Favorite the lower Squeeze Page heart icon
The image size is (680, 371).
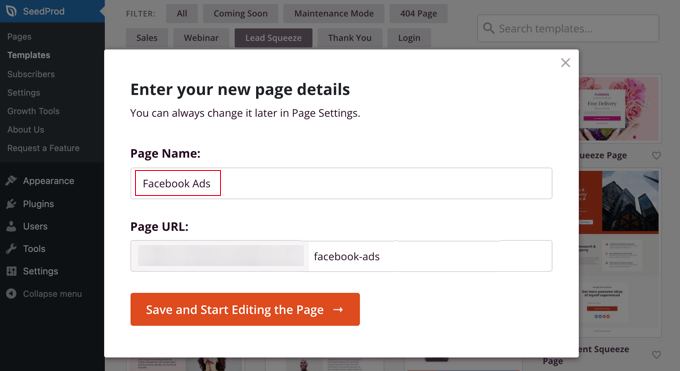656,355
